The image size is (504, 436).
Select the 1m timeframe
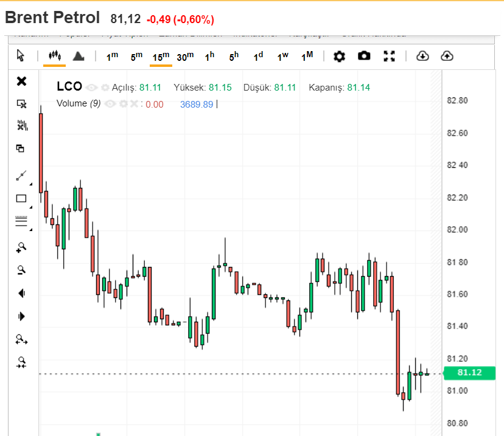click(x=112, y=56)
